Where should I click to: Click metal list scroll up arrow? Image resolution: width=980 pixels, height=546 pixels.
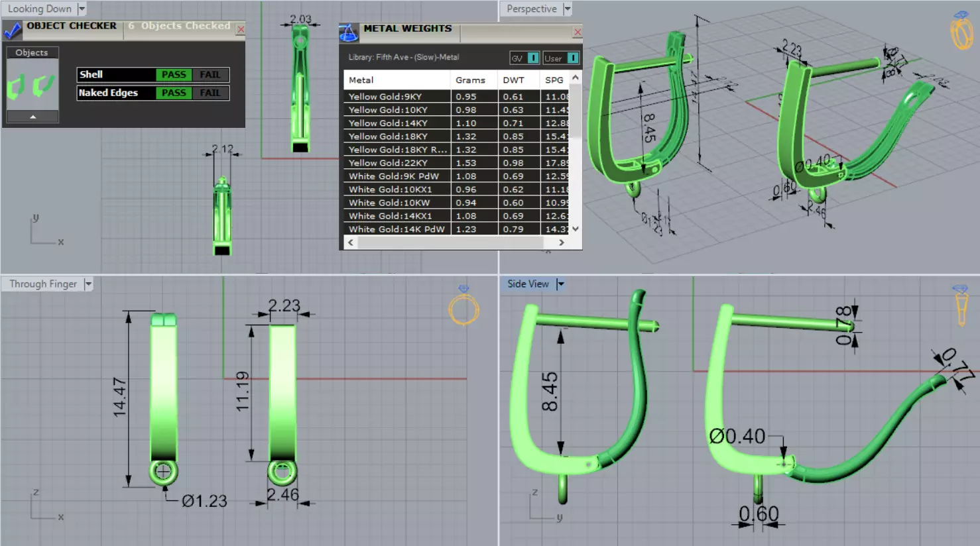point(576,78)
